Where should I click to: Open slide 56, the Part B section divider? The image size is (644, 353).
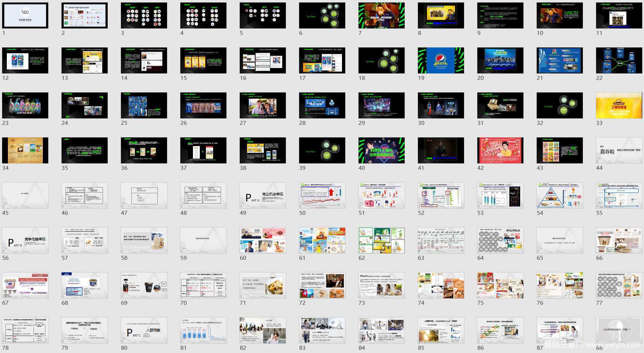tap(25, 240)
